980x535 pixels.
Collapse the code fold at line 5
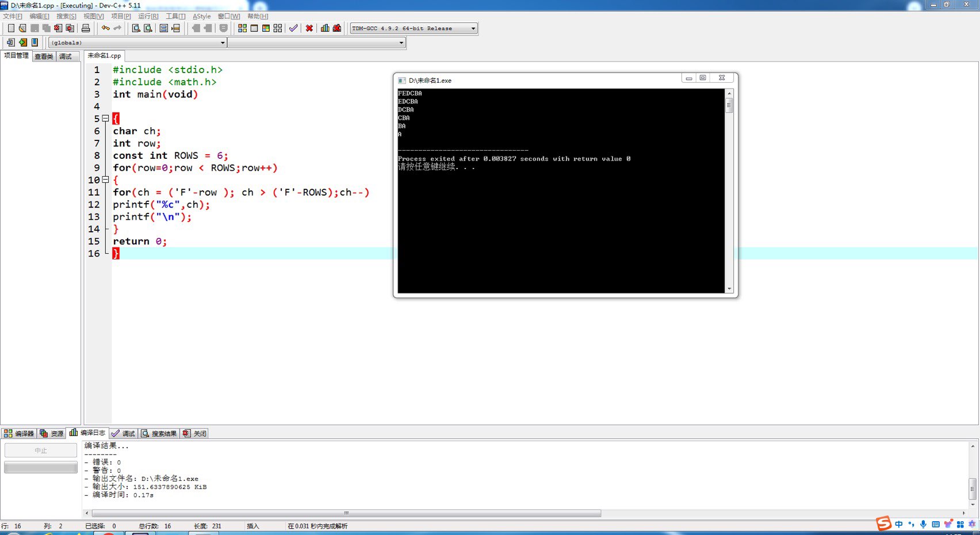(x=105, y=119)
